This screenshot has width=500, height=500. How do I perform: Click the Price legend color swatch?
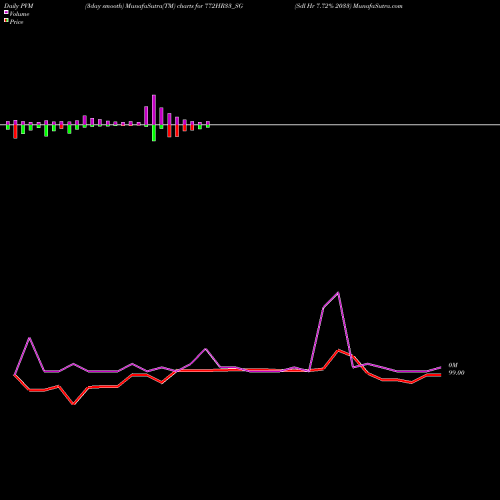[6, 21]
